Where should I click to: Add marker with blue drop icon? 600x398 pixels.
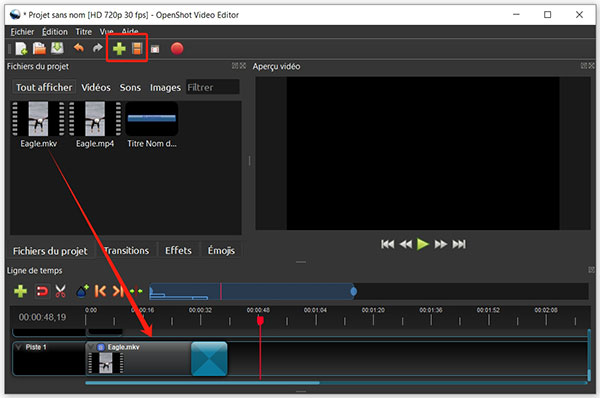point(82,291)
